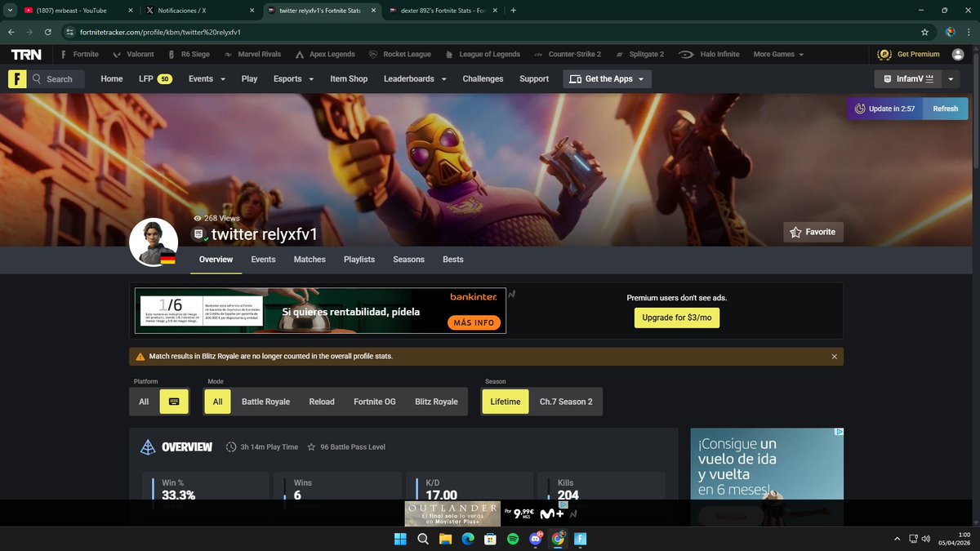The width and height of the screenshot is (980, 551).
Task: Select the Lifetime season filter
Action: pos(506,402)
